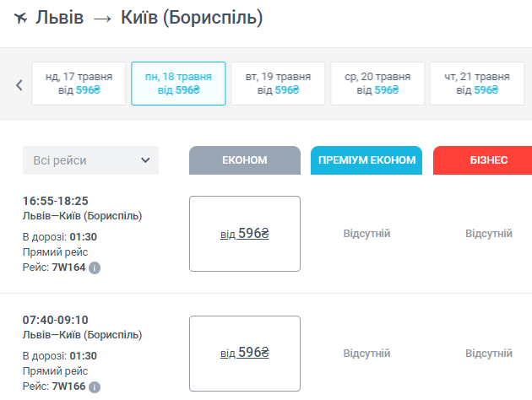532x400 pixels.
Task: Click the airplane icon beside Львів route title
Action: click(x=21, y=18)
